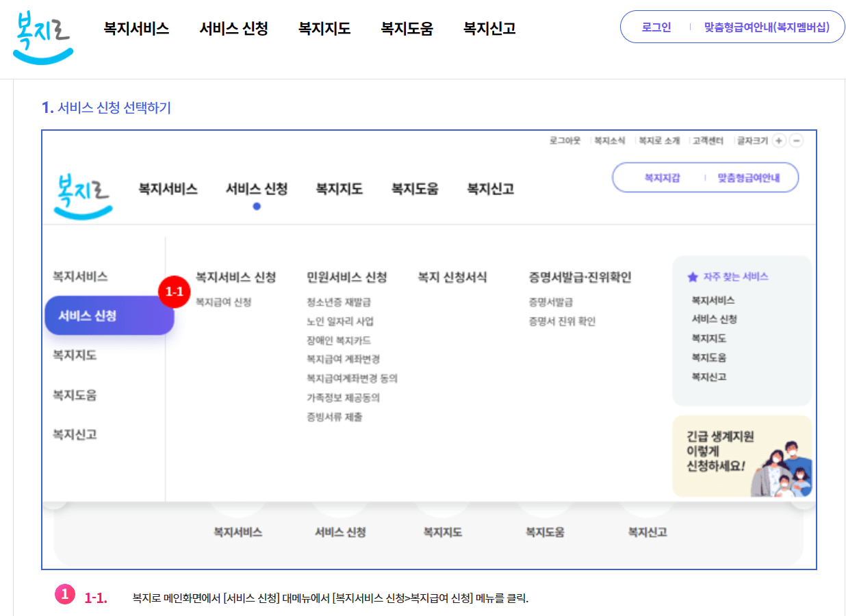The height and width of the screenshot is (616, 846).
Task: Open 복지서비스 in the top page navigation
Action: (136, 29)
